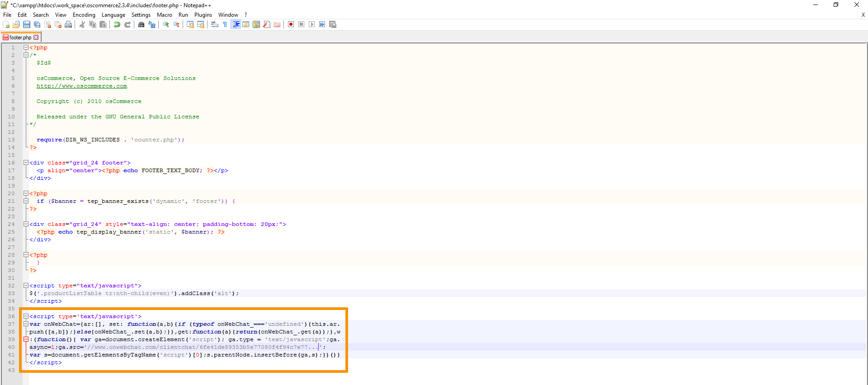Screen dimensions: 868x385
Task: Open the Replace dialog icon
Action: (152, 24)
